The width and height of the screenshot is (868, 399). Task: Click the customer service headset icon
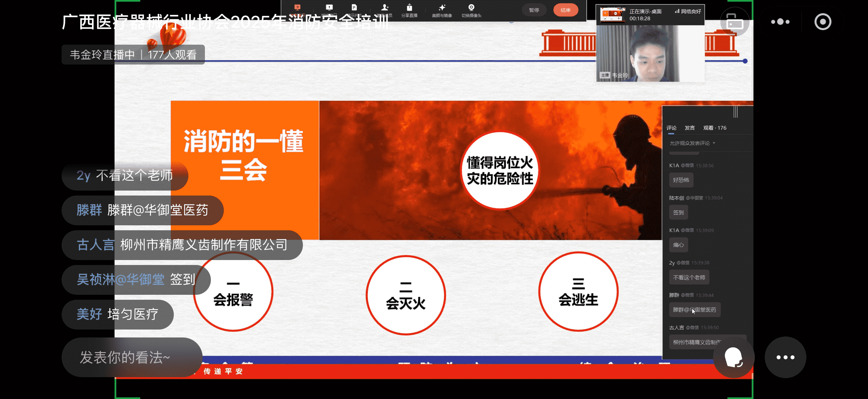(734, 357)
